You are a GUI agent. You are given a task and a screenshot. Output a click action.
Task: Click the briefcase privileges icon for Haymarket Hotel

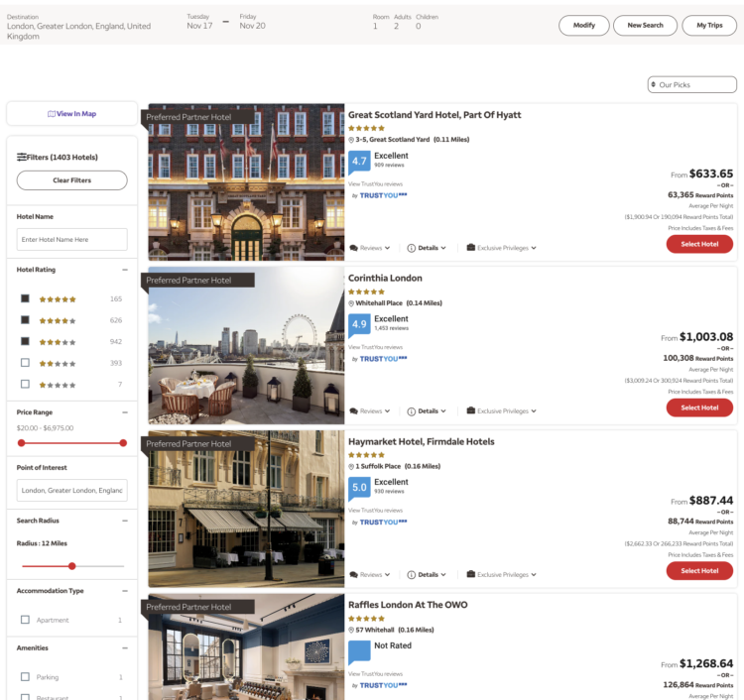pos(470,574)
